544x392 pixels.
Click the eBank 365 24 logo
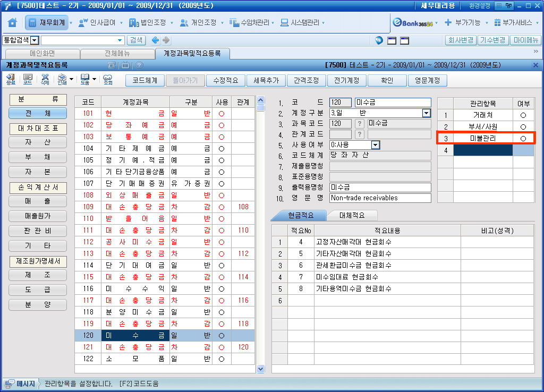(413, 22)
